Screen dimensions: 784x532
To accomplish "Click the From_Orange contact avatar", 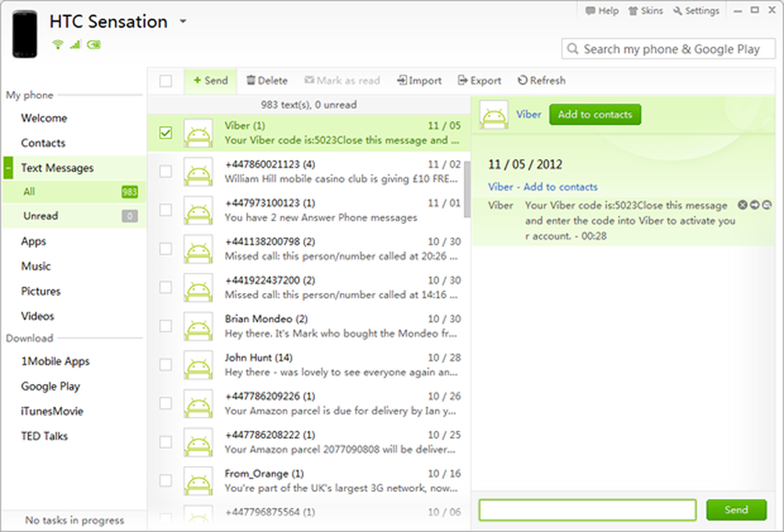I will click(x=198, y=480).
